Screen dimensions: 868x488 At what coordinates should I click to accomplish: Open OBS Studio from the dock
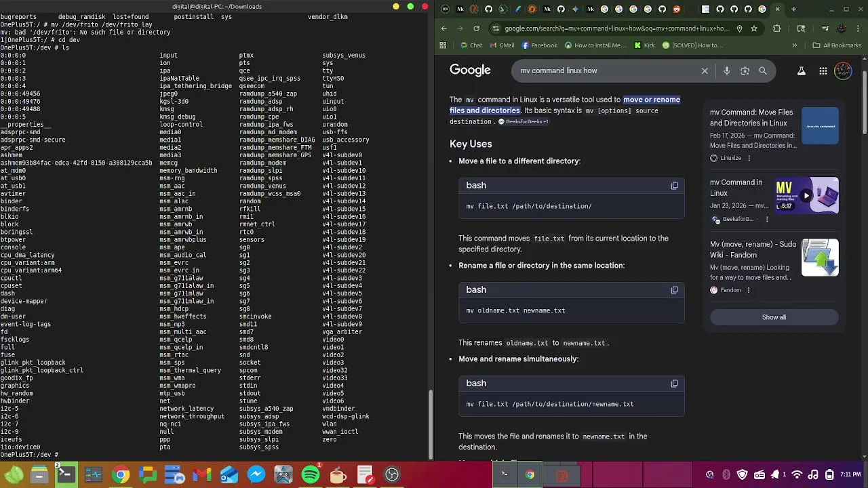(392, 474)
